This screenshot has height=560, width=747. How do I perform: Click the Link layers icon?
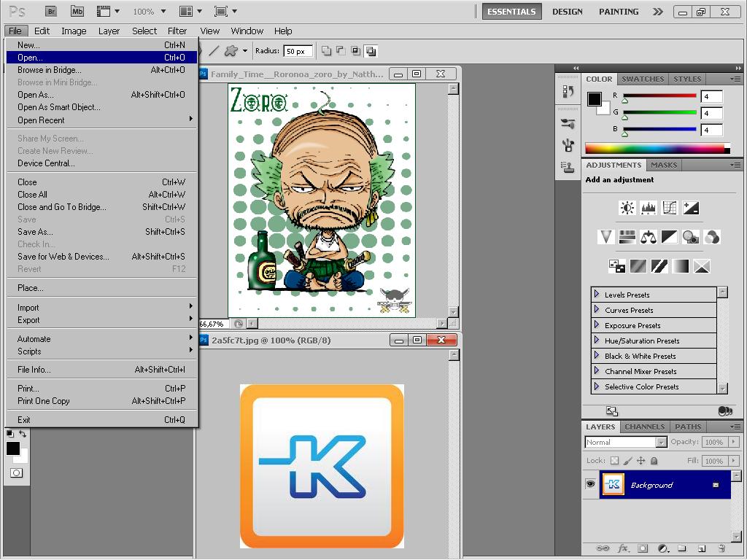pyautogui.click(x=603, y=548)
